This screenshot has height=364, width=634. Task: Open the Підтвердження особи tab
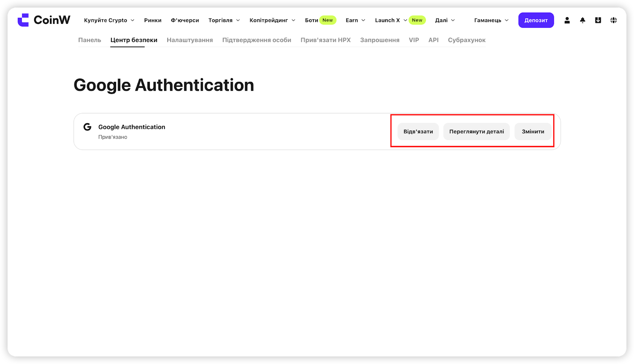pyautogui.click(x=257, y=40)
